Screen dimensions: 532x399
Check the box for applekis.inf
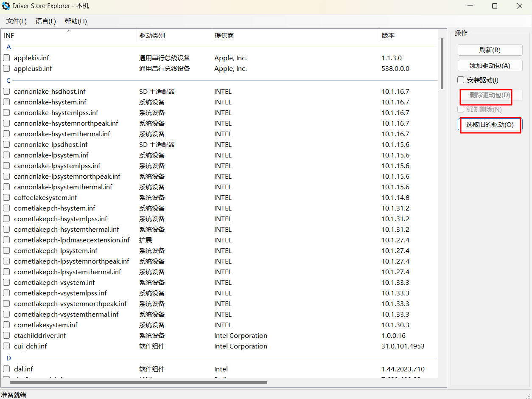click(x=6, y=58)
